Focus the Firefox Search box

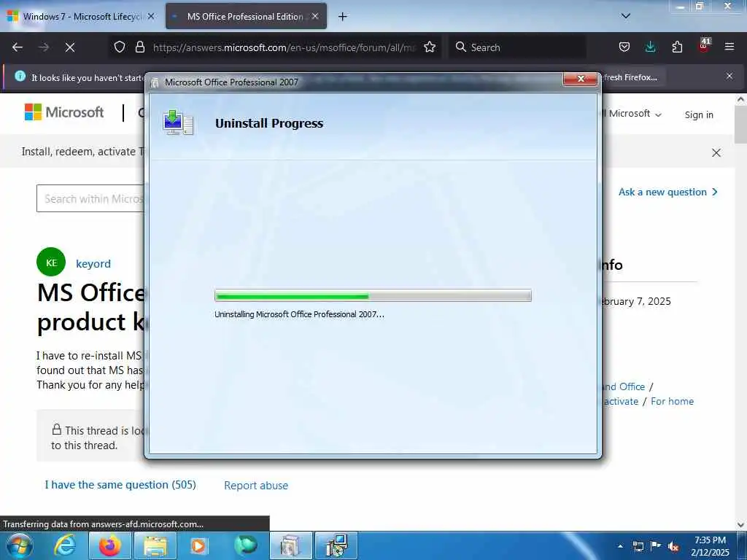pyautogui.click(x=516, y=47)
